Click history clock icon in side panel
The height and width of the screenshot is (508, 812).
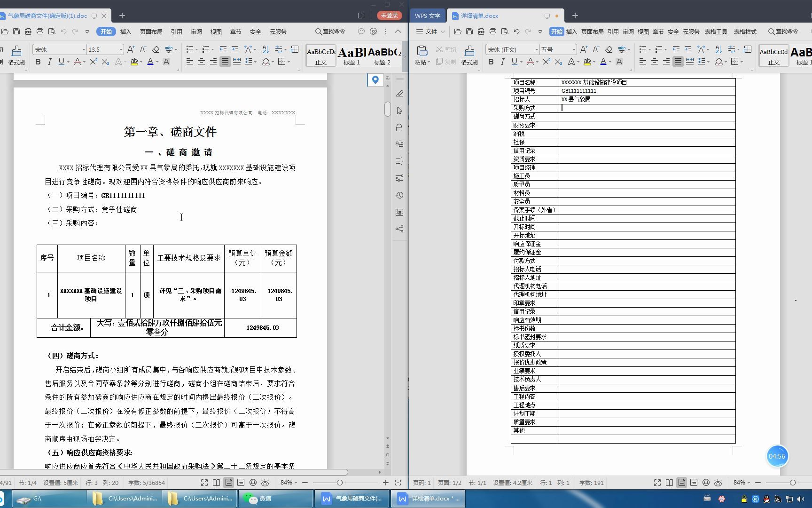click(399, 195)
